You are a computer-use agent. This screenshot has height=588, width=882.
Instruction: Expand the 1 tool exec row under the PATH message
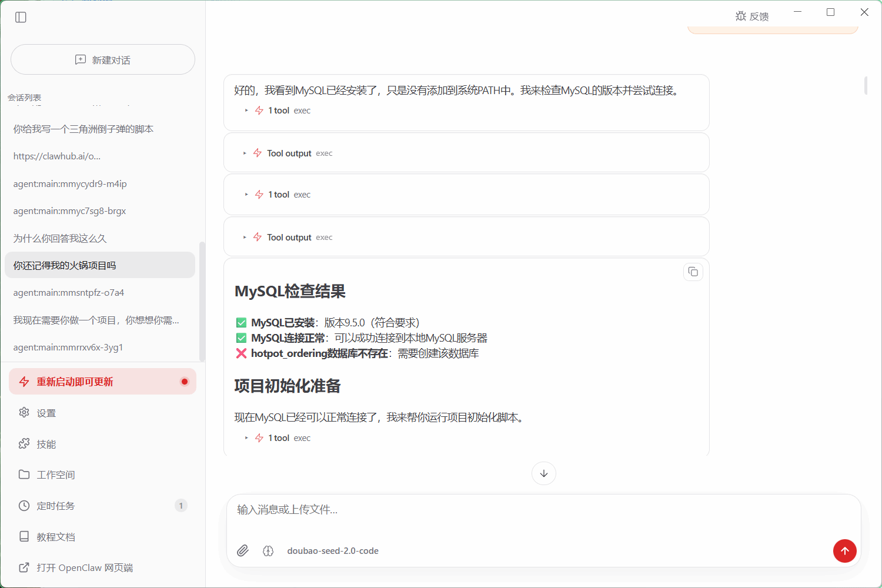click(x=278, y=111)
